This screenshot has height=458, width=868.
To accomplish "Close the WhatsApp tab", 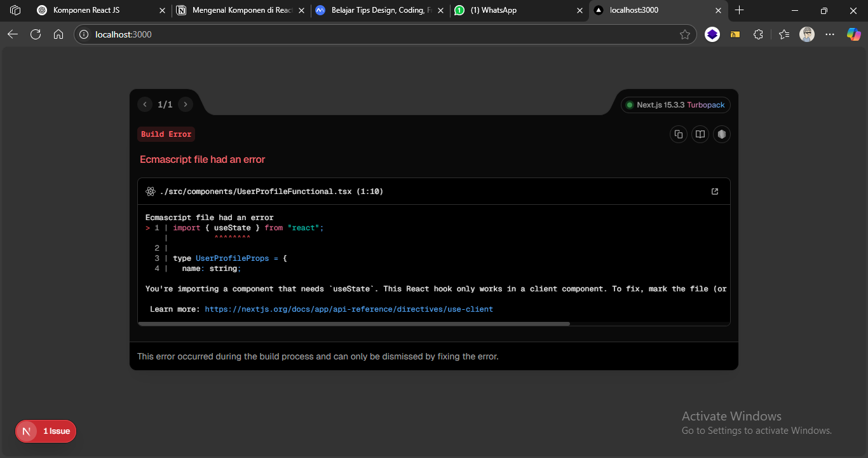I will [580, 11].
